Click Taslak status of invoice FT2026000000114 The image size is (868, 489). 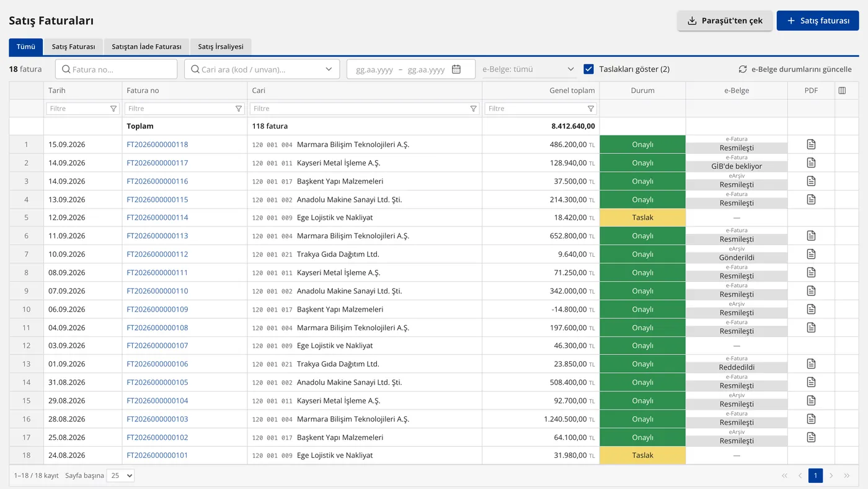(643, 218)
